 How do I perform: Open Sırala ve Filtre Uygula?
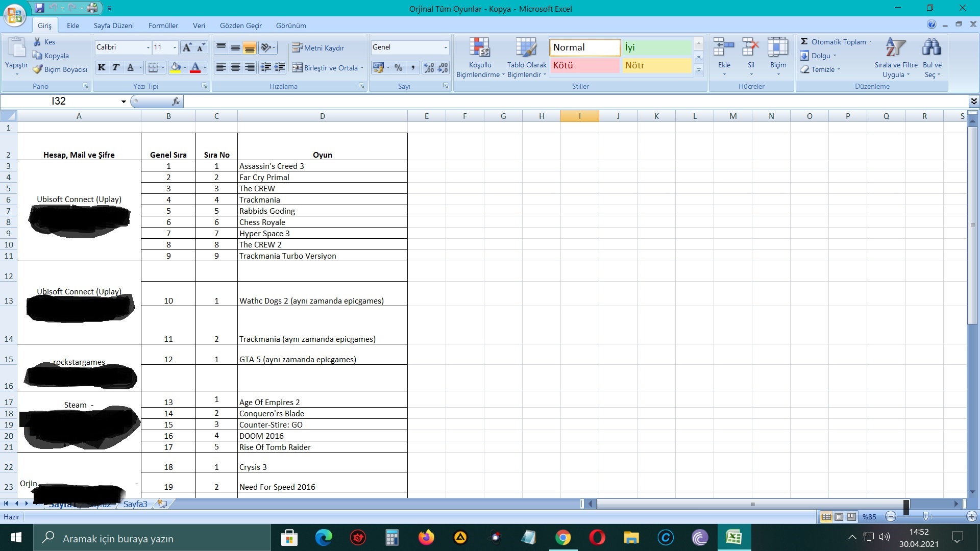(x=896, y=58)
